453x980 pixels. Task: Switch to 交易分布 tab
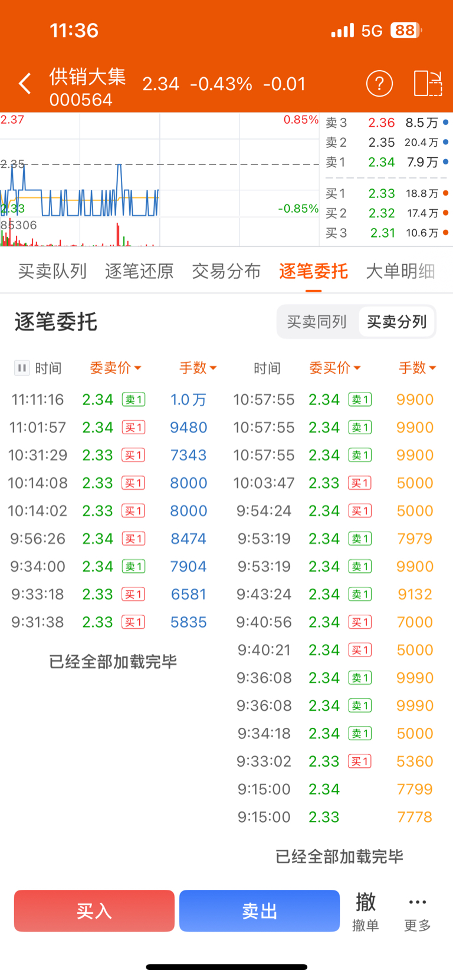226,271
